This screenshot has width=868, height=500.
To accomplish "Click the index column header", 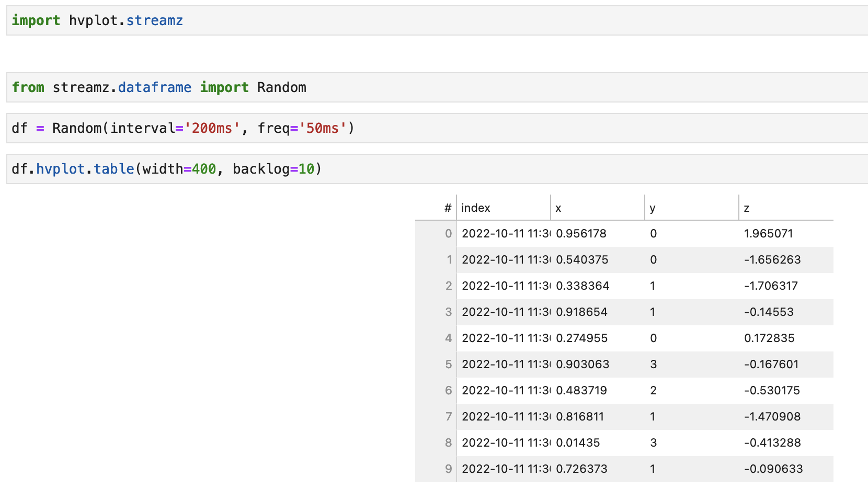I will [x=475, y=208].
